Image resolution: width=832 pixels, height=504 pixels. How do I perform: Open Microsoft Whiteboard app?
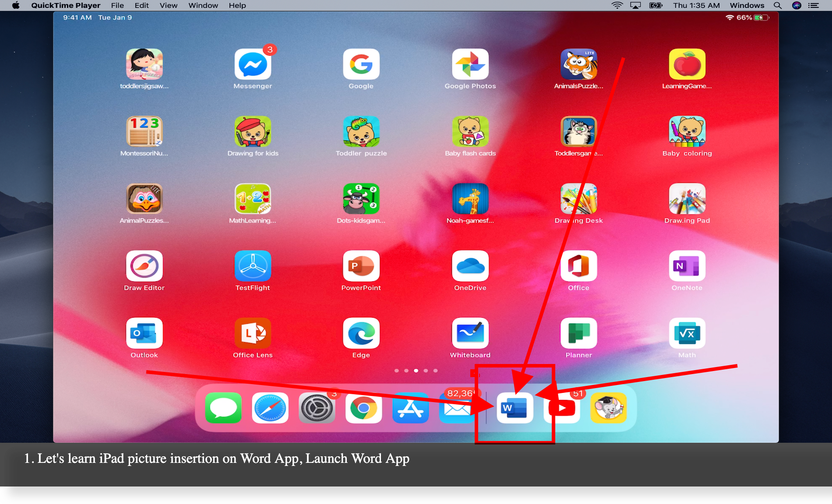470,333
